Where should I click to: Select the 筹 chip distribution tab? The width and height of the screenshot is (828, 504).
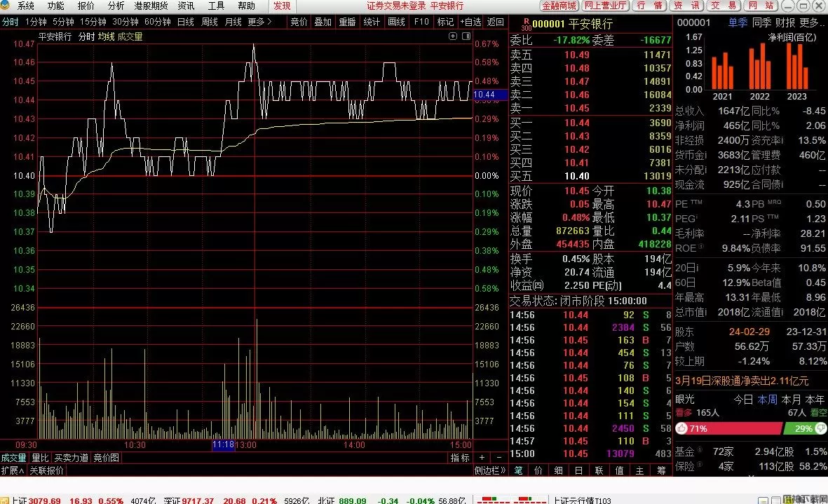[661, 470]
